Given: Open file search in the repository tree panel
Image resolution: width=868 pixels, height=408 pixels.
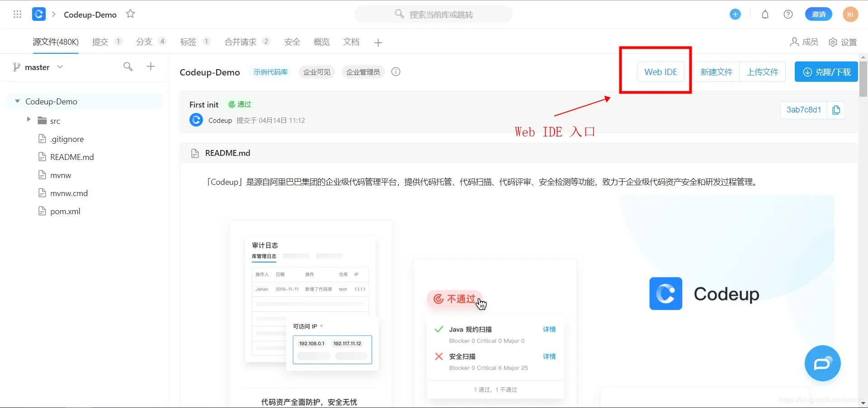Looking at the screenshot, I should 128,66.
